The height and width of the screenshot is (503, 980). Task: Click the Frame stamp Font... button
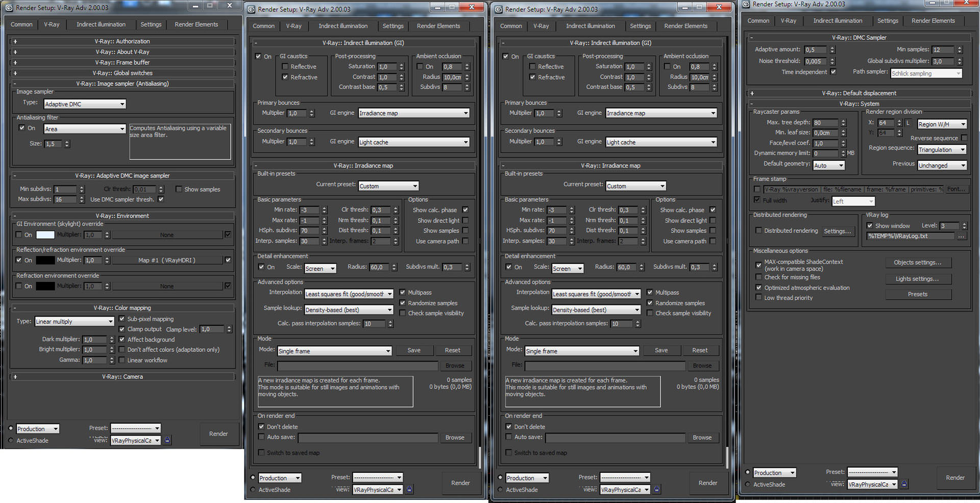[957, 189]
